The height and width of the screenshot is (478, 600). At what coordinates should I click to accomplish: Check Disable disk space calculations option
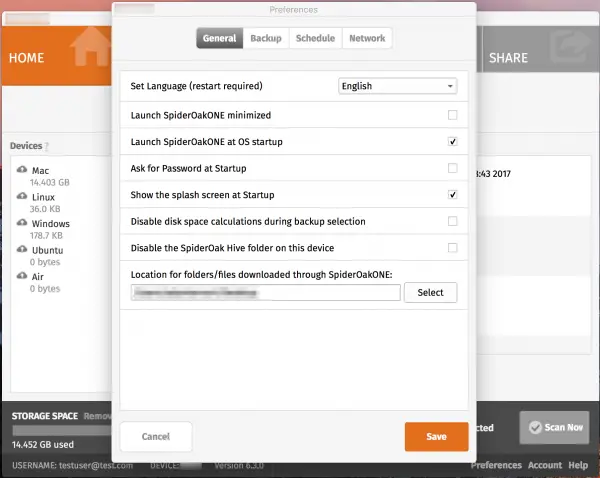click(452, 221)
